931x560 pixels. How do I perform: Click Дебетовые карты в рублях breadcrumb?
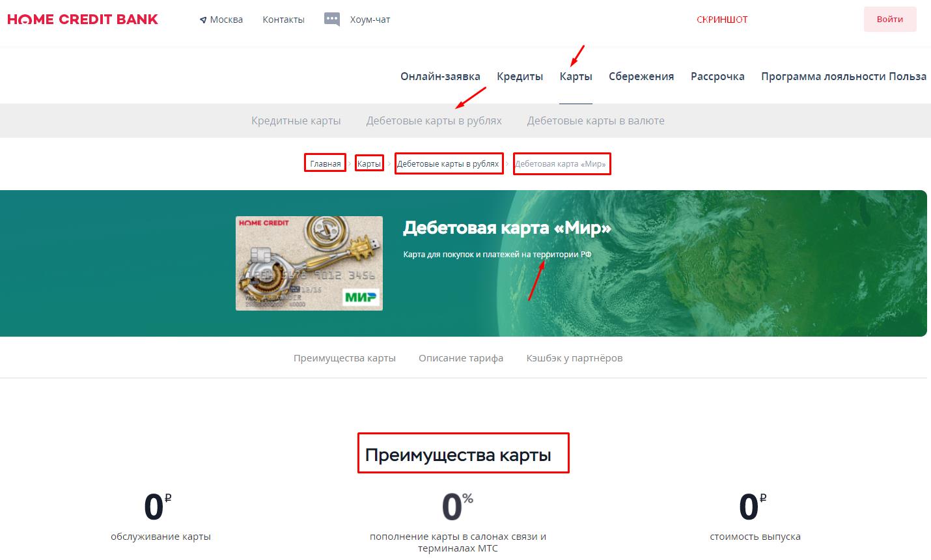click(x=448, y=163)
